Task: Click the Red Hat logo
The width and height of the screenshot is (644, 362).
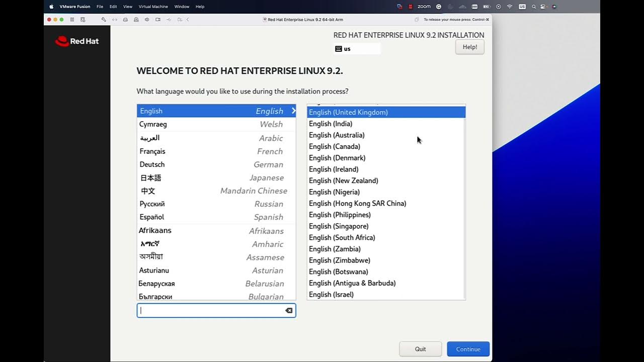Action: tap(77, 41)
